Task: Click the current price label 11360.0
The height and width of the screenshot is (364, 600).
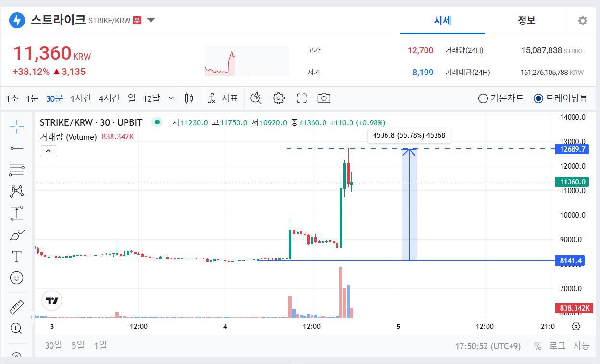Action: pyautogui.click(x=571, y=182)
